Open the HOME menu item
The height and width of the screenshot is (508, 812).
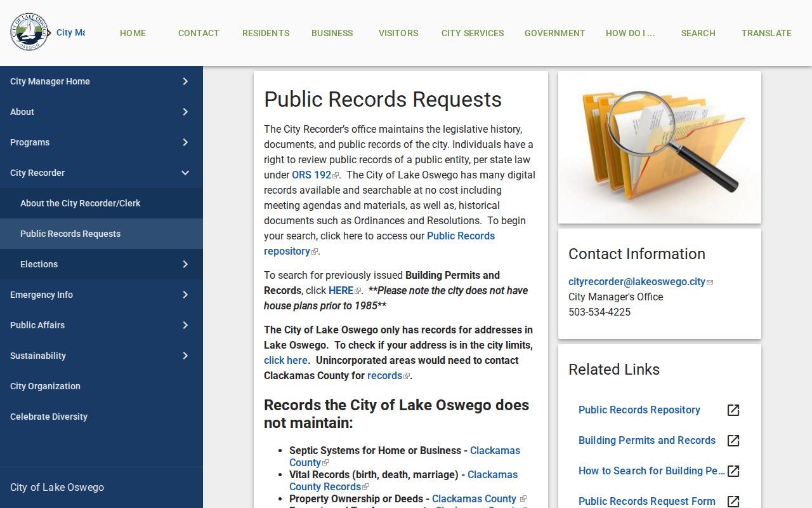point(133,33)
